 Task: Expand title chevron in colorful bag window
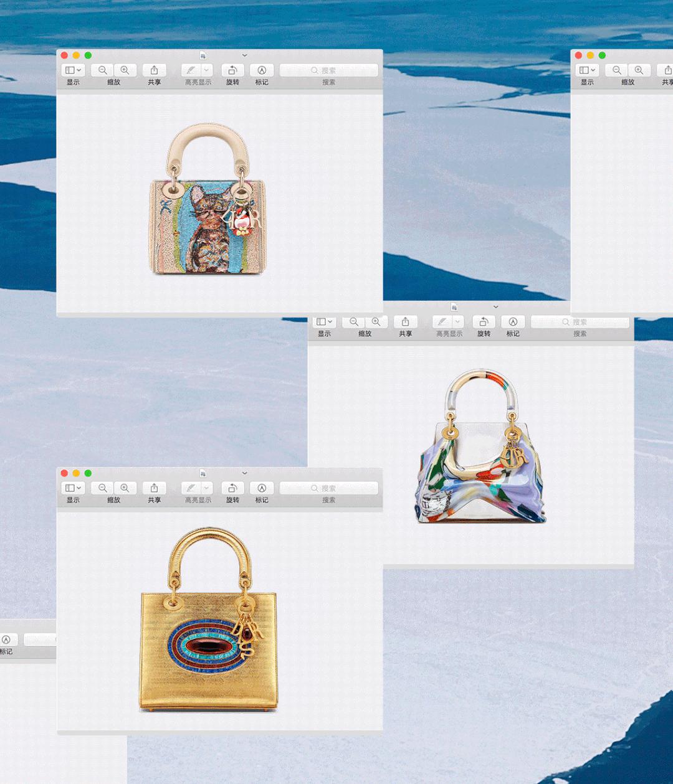(495, 307)
